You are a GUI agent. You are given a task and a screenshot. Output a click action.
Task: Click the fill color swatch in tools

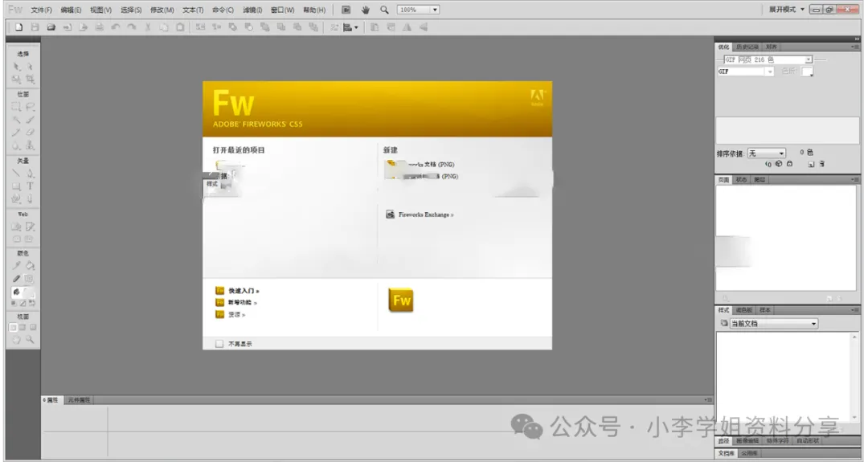click(29, 292)
